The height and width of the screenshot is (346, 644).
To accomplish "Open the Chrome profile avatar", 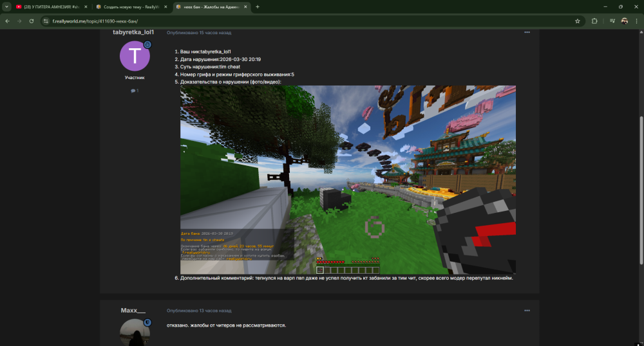I will click(x=624, y=21).
